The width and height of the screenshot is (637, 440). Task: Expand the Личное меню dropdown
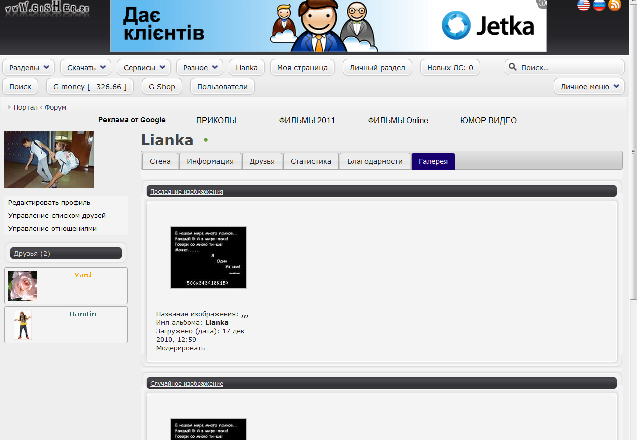pyautogui.click(x=589, y=87)
